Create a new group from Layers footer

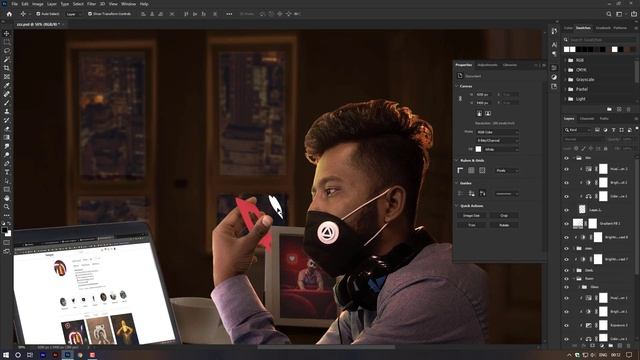[611, 345]
